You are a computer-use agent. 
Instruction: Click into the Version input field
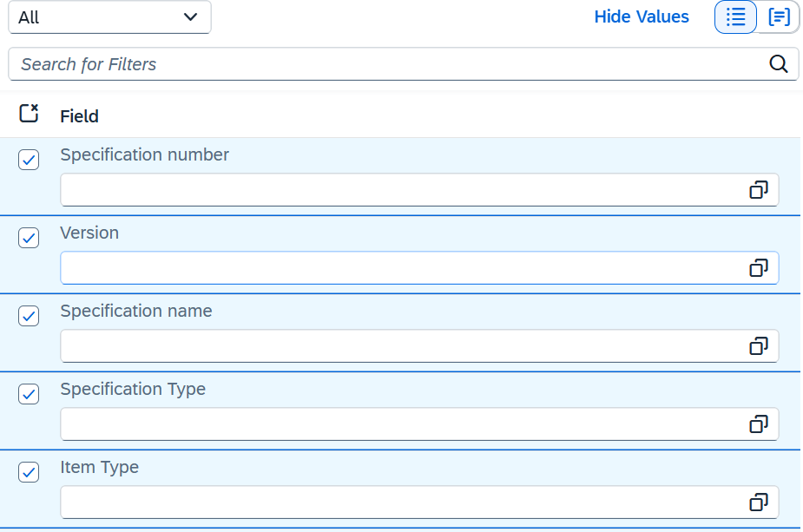point(399,268)
